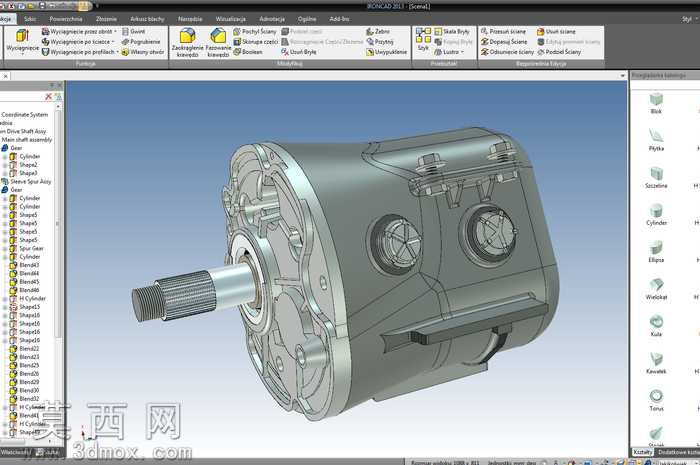This screenshot has width=700, height=465.
Task: Click the scene browser vertical scrollbar
Action: click(x=57, y=223)
